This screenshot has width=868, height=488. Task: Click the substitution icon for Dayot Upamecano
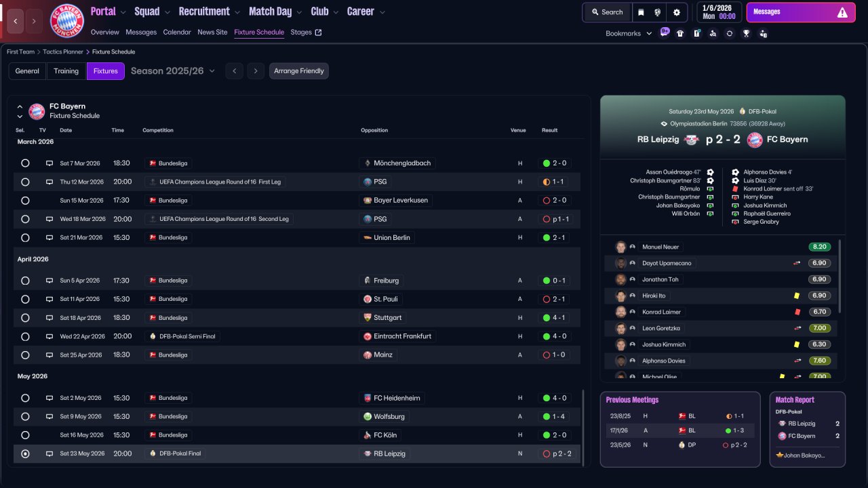[x=797, y=263]
